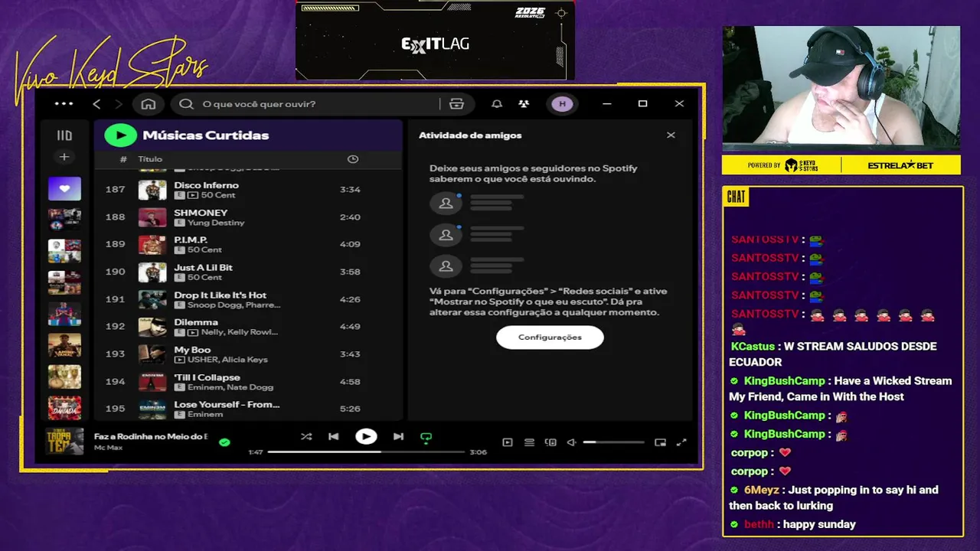The height and width of the screenshot is (551, 980).
Task: Click album cover of 'Dilemma'
Action: tap(152, 327)
